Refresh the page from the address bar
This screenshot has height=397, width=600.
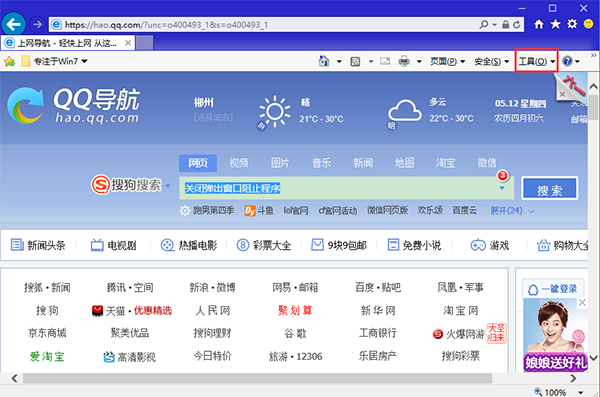517,25
